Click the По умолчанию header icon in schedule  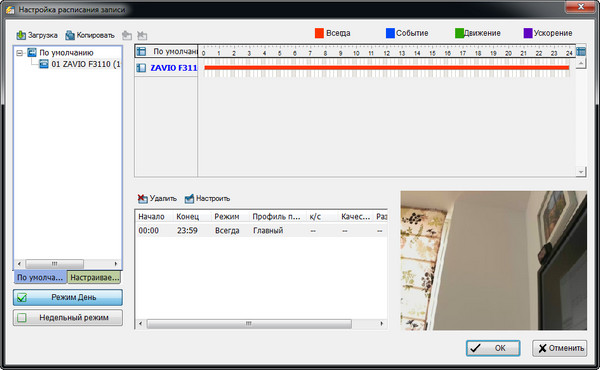click(141, 51)
